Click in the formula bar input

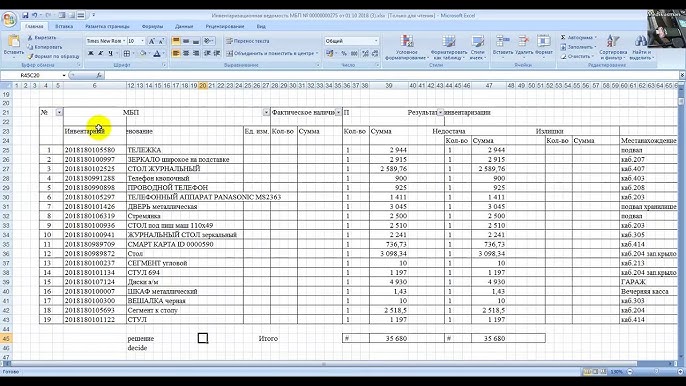pos(392,75)
